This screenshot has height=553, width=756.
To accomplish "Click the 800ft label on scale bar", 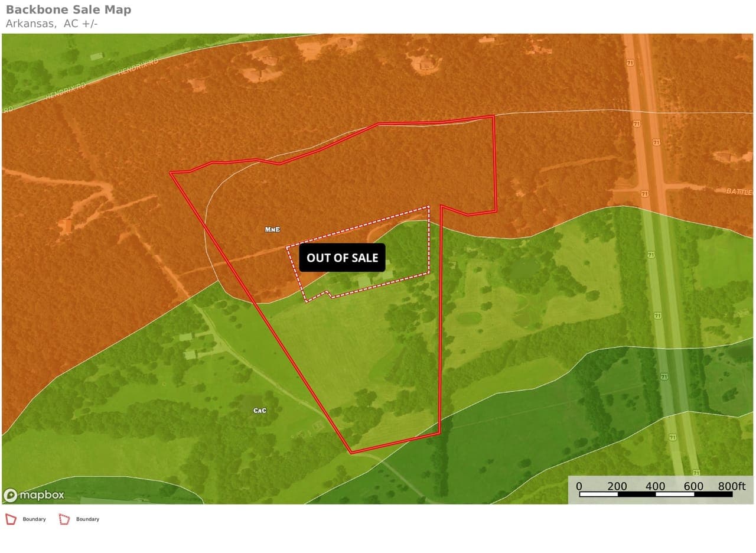I will tap(732, 486).
